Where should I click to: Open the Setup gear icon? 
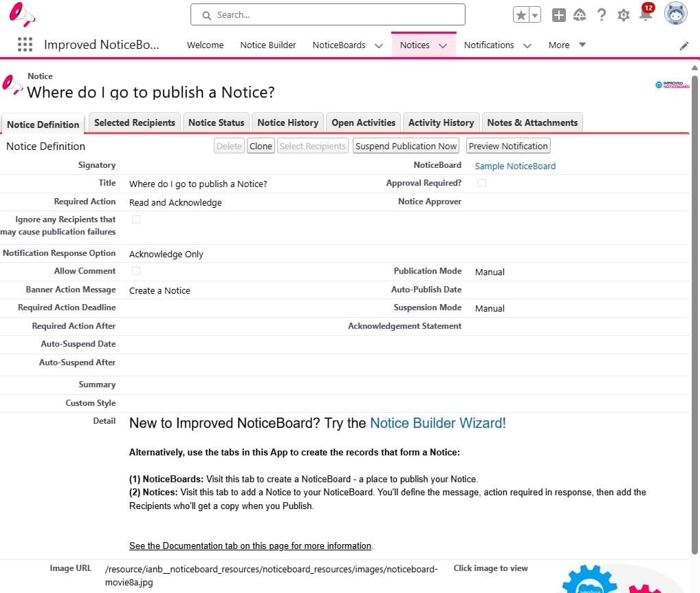pos(623,15)
